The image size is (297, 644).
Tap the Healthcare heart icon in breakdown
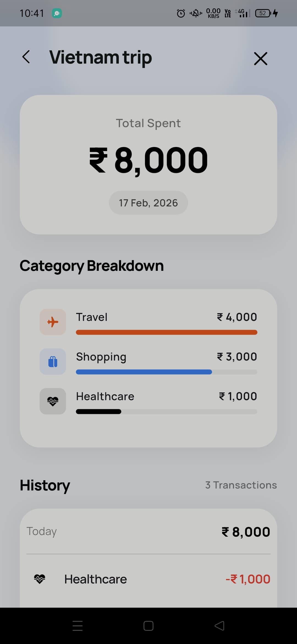pos(53,401)
